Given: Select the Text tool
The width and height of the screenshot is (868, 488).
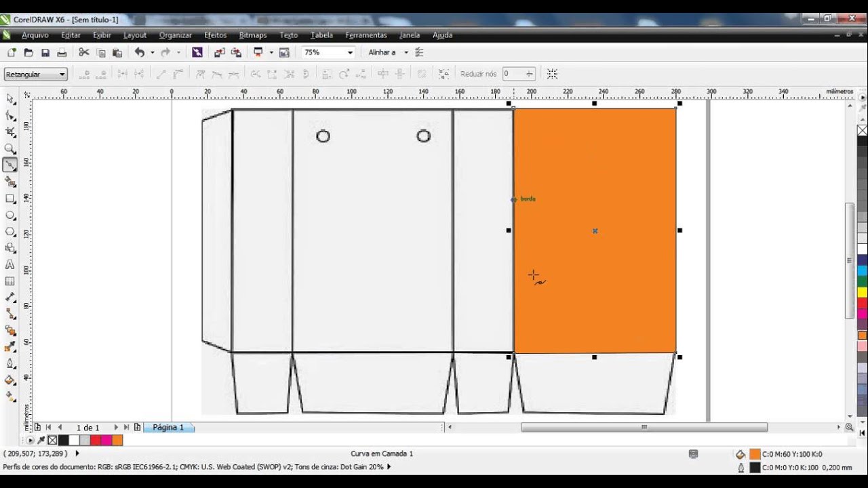Looking at the screenshot, I should [x=10, y=265].
